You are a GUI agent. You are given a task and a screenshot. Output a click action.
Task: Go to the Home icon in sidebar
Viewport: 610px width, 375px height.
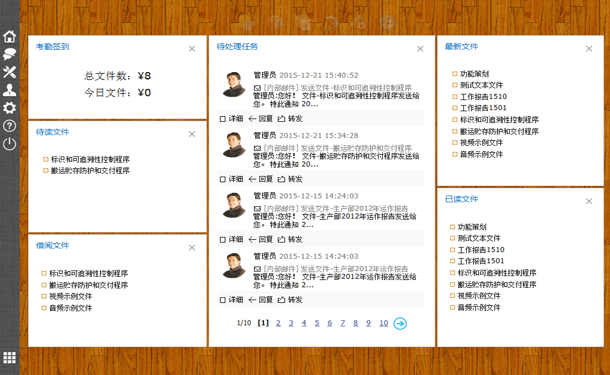click(x=9, y=36)
